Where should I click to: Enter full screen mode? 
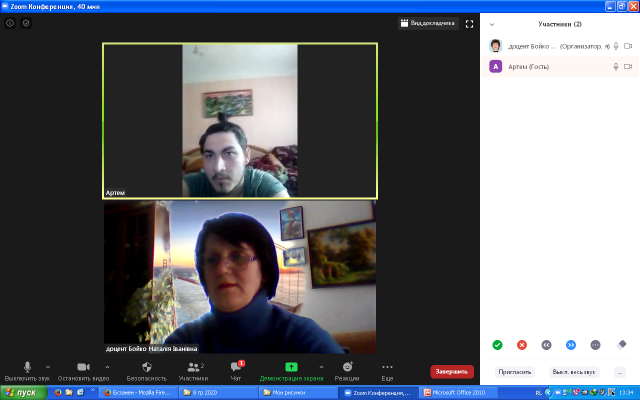(469, 24)
